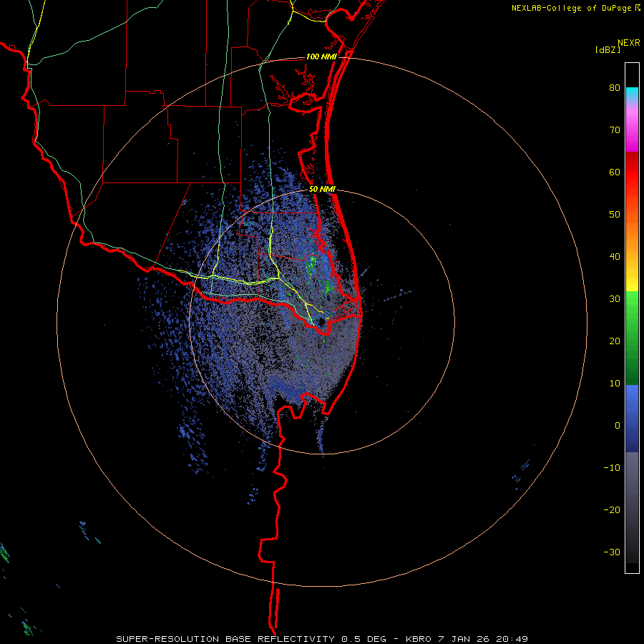Click the KBRO radar site dark center spot
Viewport: 644px width, 644px height.
321,321
